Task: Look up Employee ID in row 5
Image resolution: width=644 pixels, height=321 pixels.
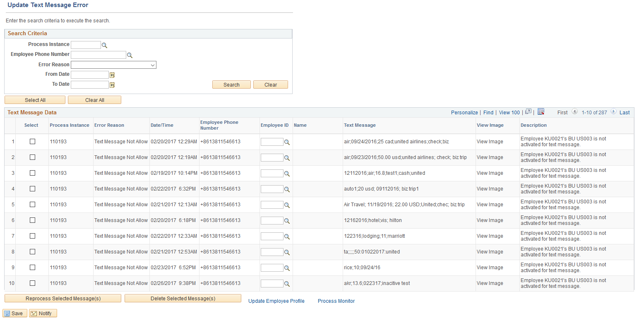Action: [x=287, y=205]
